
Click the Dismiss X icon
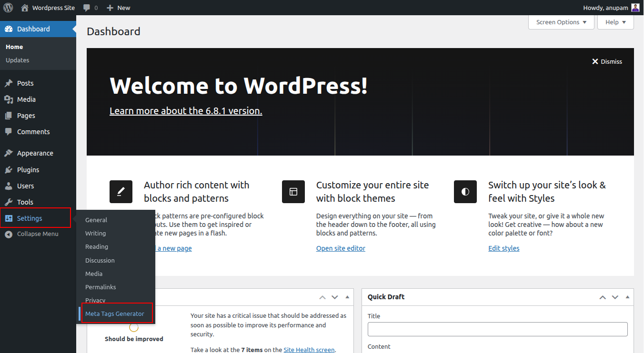point(595,61)
